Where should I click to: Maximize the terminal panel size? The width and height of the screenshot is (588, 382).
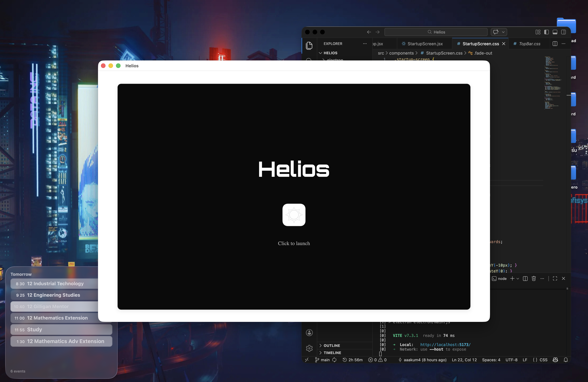click(555, 278)
